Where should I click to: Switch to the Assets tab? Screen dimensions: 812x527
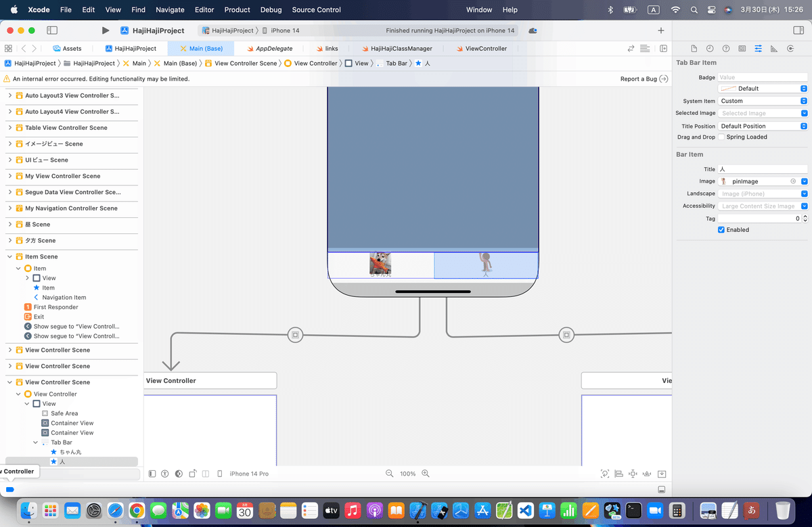click(x=67, y=49)
